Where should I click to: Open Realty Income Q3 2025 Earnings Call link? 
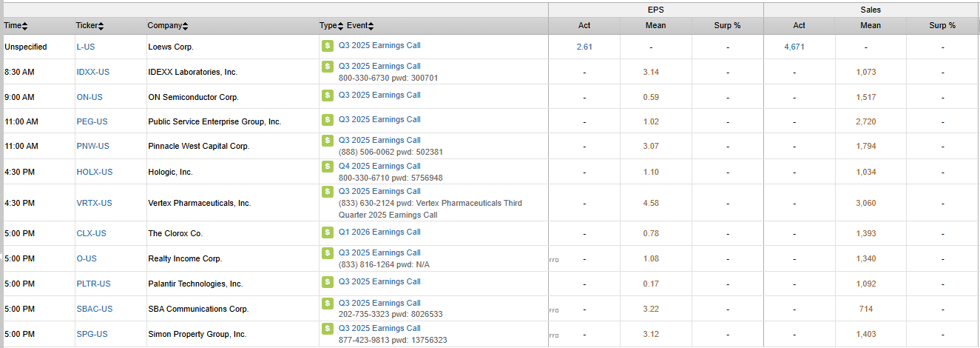pos(379,252)
